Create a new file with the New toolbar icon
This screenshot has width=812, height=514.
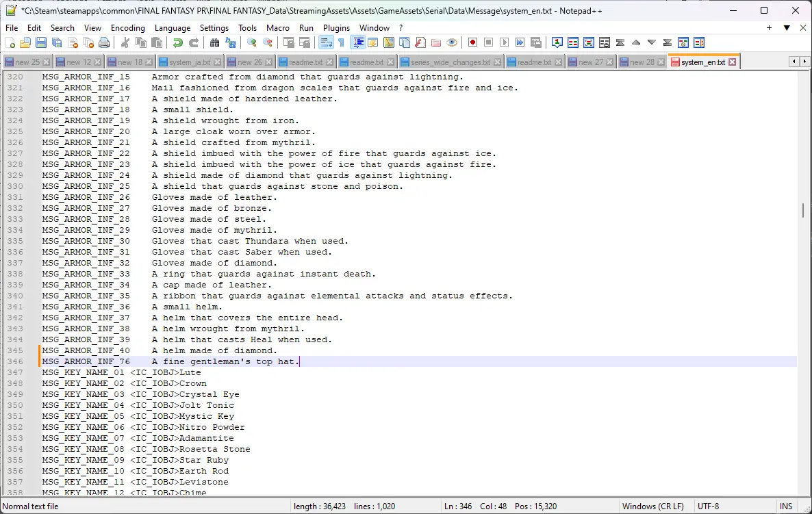(x=10, y=43)
